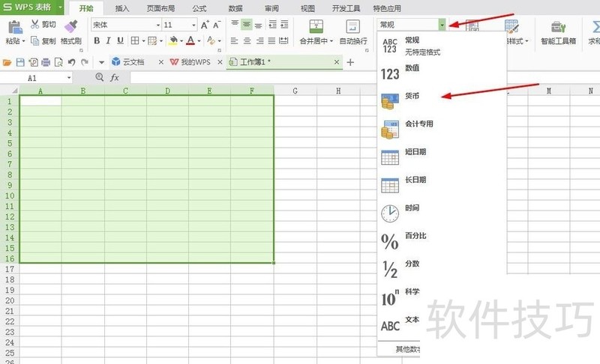Image resolution: width=600 pixels, height=364 pixels.
Task: Open the WPS 表格 application menu dropdown
Action: [60, 7]
